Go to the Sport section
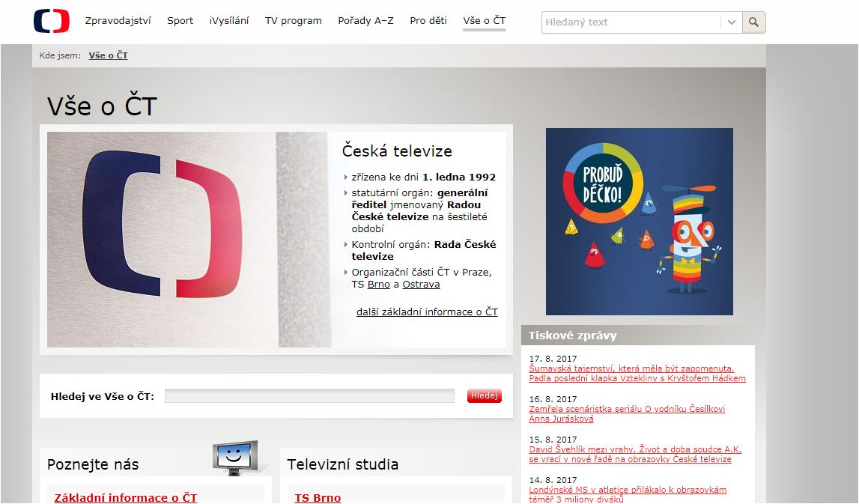The image size is (859, 504). click(180, 21)
